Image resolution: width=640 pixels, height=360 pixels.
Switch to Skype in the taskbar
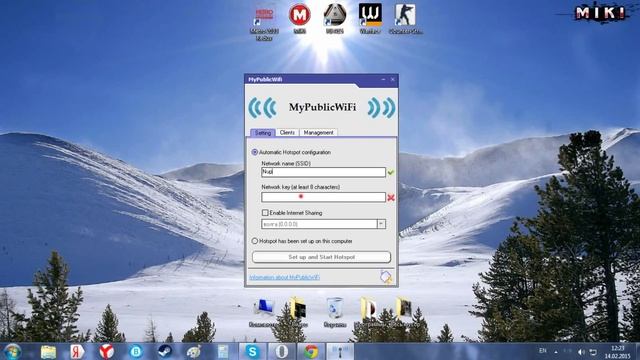(x=252, y=351)
